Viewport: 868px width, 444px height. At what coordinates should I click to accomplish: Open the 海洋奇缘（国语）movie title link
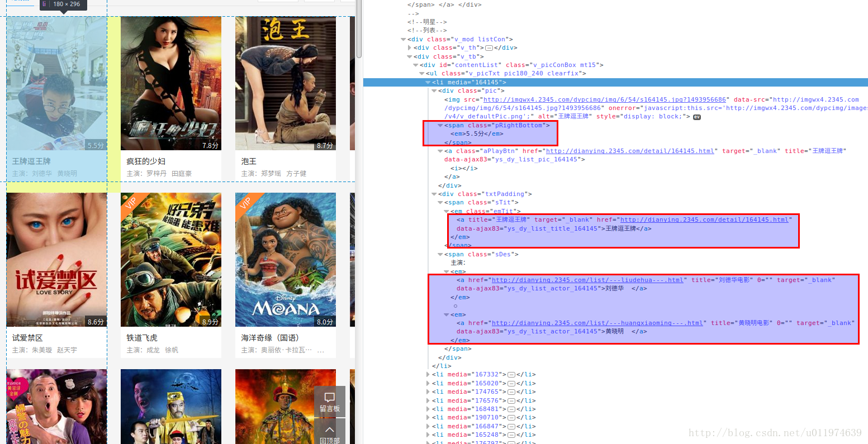(x=270, y=338)
